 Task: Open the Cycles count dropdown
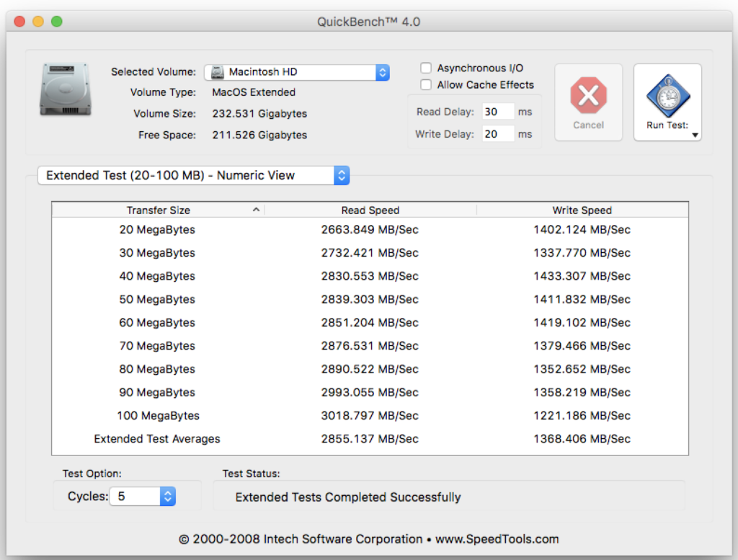tap(143, 497)
